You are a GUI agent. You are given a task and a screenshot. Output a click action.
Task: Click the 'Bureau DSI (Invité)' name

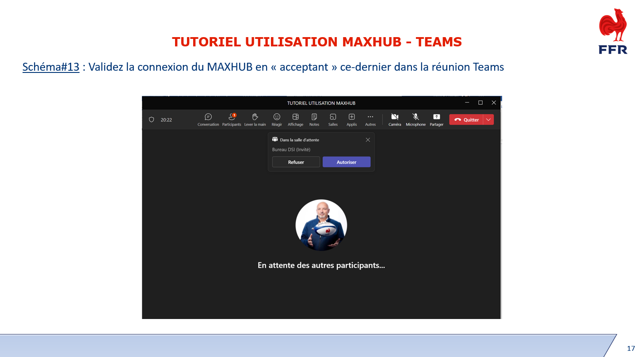291,149
